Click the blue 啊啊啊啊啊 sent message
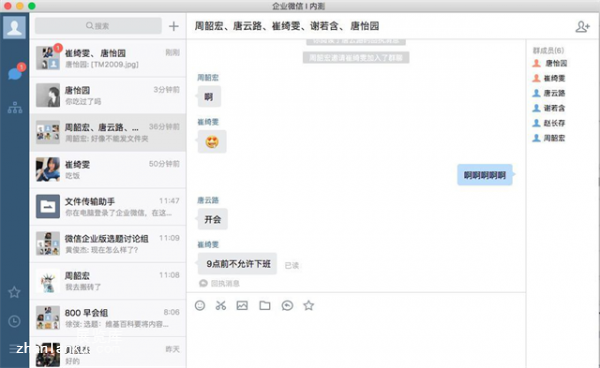The width and height of the screenshot is (600, 368). [x=485, y=175]
